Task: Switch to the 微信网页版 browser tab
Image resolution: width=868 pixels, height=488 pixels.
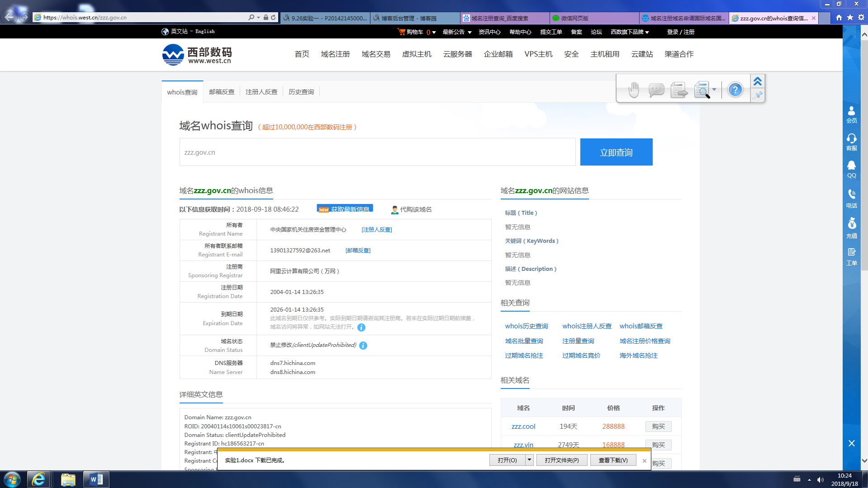Action: pyautogui.click(x=594, y=18)
